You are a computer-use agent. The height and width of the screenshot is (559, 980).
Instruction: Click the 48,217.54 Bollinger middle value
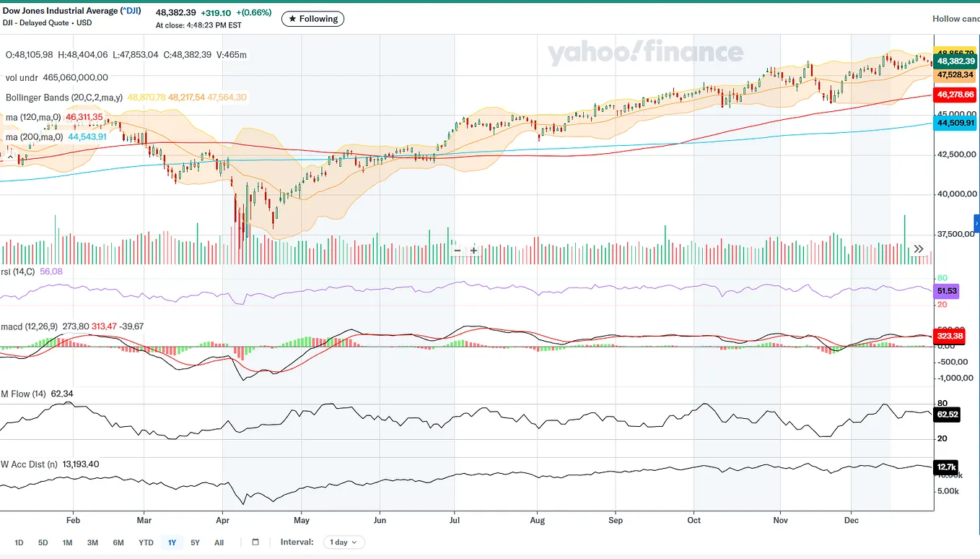click(187, 97)
